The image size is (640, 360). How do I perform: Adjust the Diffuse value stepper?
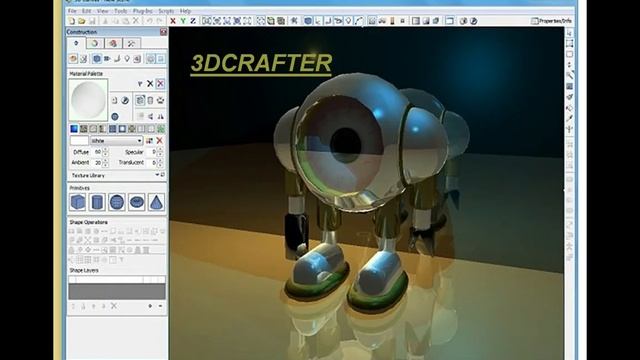[106, 152]
